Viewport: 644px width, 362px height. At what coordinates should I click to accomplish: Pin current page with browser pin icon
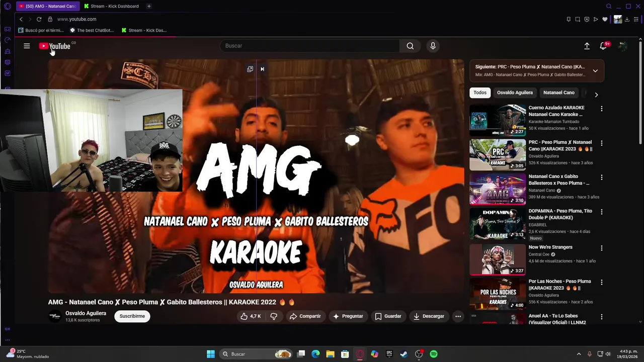click(569, 19)
